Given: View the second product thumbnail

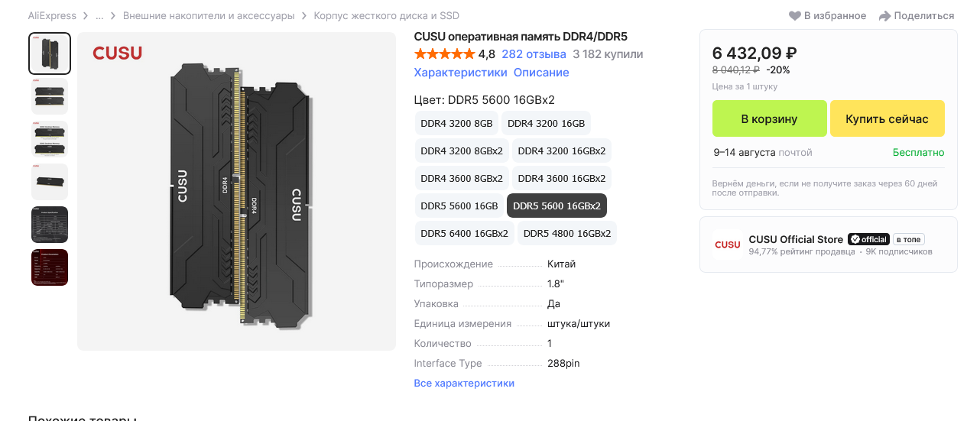Looking at the screenshot, I should pos(50,96).
